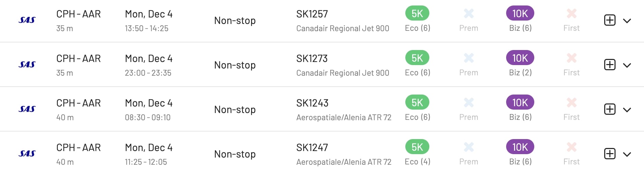Expand details chevron for SK1257 flight
This screenshot has height=174, width=644.
pos(627,21)
